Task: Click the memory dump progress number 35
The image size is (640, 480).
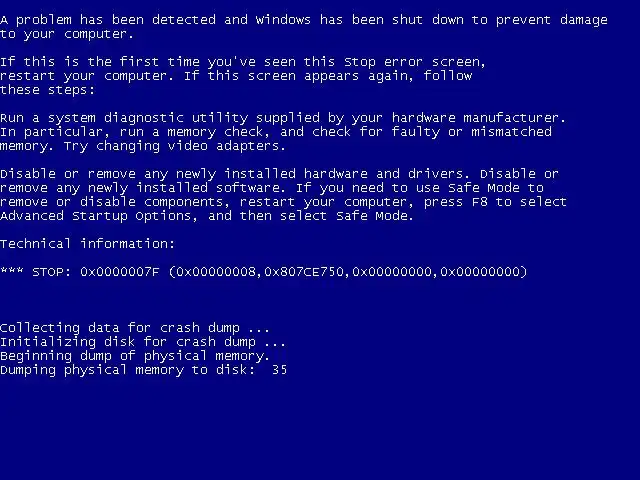Action: pyautogui.click(x=280, y=370)
